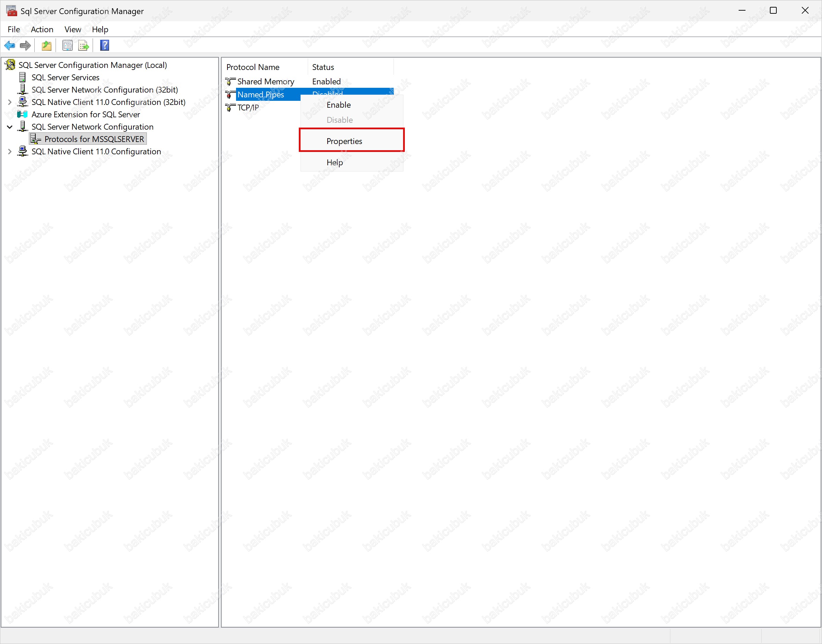Choose Help in the context menu
Viewport: 822px width, 644px height.
pyautogui.click(x=334, y=163)
